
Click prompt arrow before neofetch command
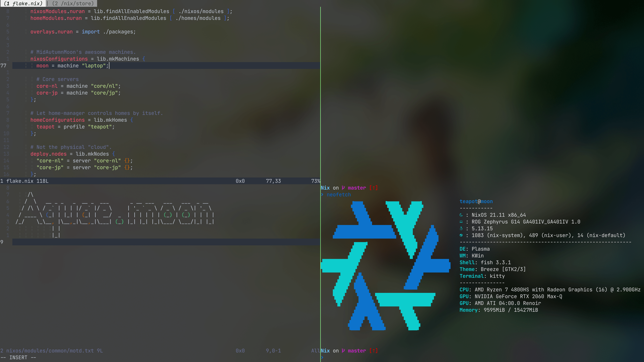[322, 195]
